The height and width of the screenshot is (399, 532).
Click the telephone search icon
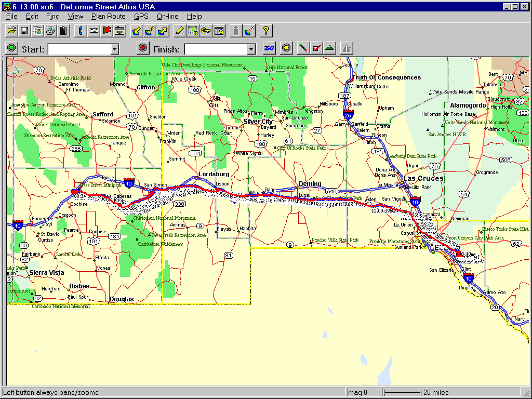coord(81,31)
